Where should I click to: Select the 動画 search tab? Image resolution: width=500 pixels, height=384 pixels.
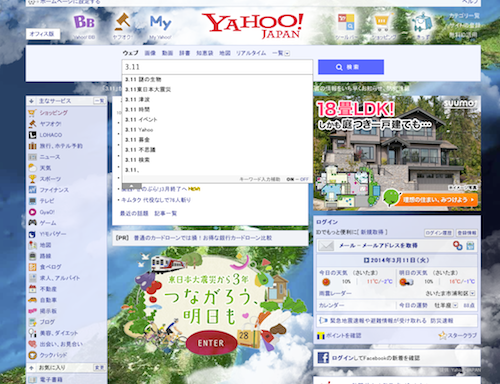pos(167,53)
